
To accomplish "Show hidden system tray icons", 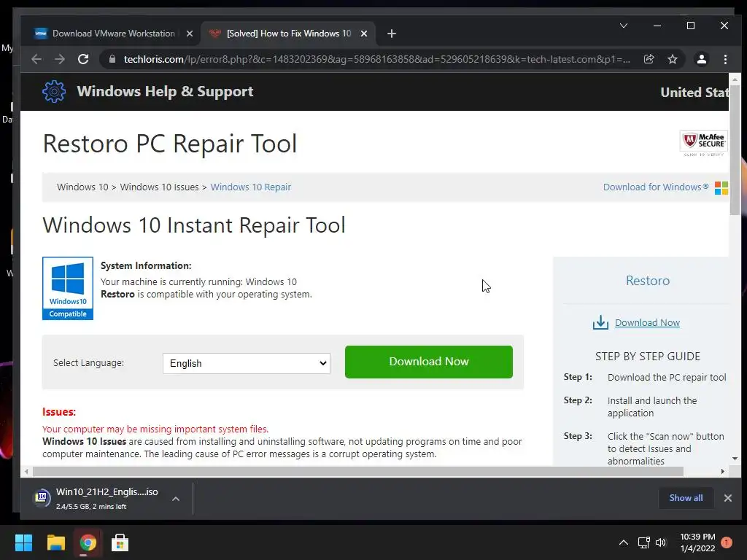I will click(x=623, y=542).
